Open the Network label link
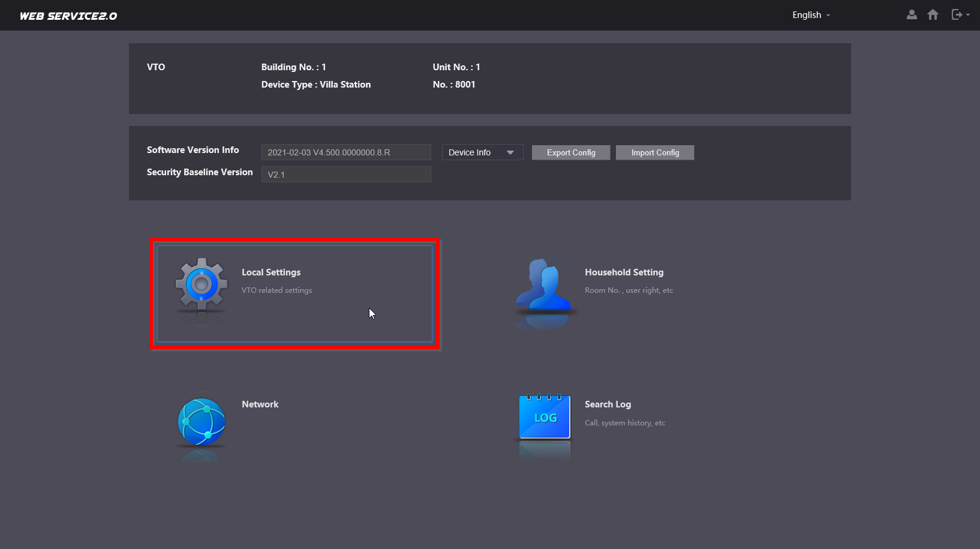The image size is (980, 549). click(x=260, y=404)
